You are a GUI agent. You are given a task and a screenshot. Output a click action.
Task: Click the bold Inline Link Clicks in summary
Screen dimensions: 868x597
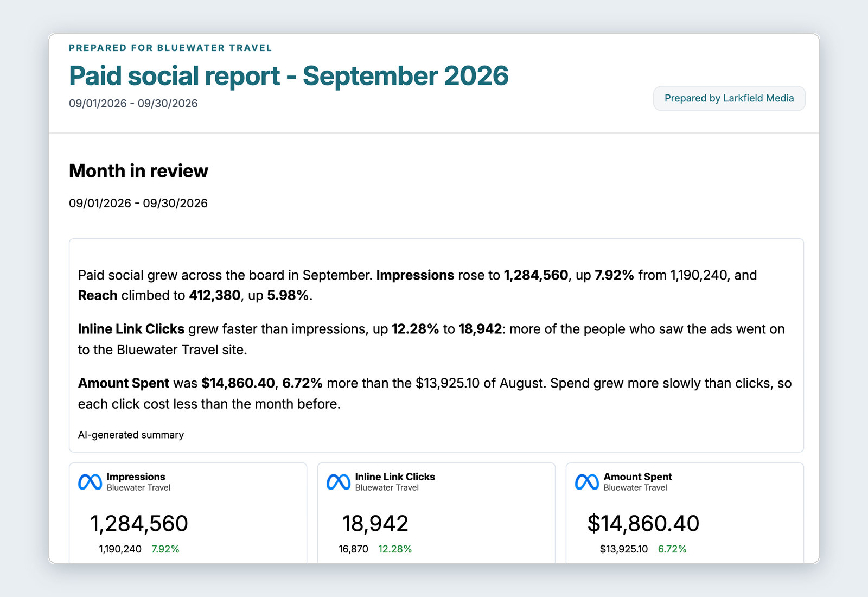tap(131, 329)
